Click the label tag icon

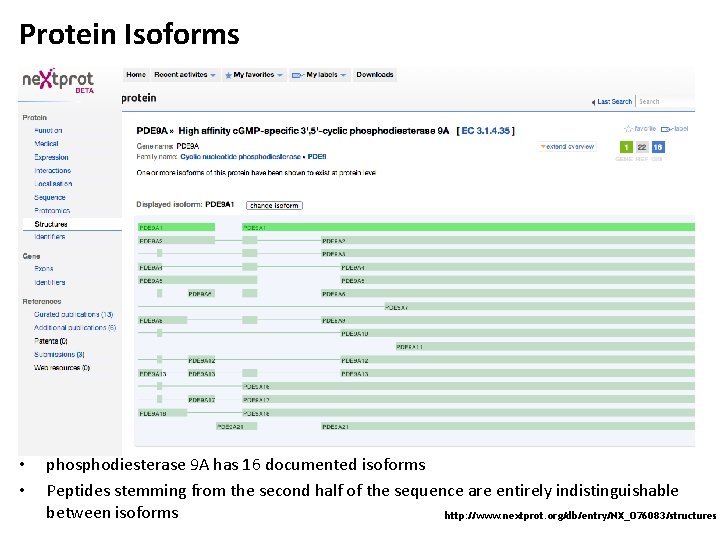click(x=667, y=129)
